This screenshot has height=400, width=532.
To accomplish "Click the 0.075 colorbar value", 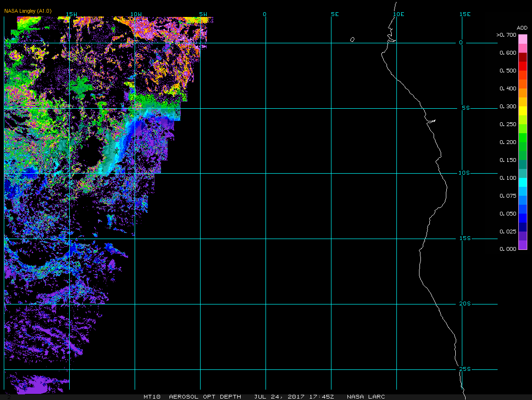I will click(x=508, y=196).
